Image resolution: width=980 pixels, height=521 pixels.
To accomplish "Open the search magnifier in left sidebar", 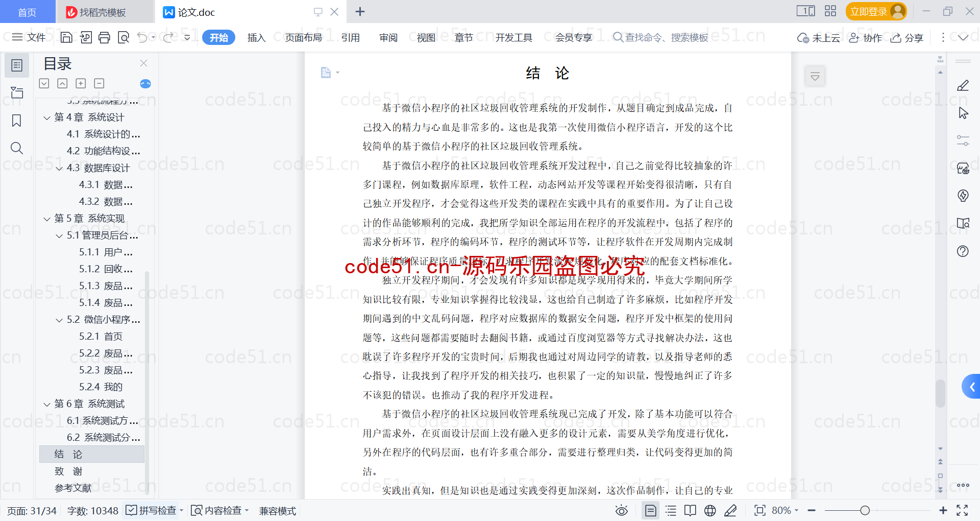I will point(17,148).
